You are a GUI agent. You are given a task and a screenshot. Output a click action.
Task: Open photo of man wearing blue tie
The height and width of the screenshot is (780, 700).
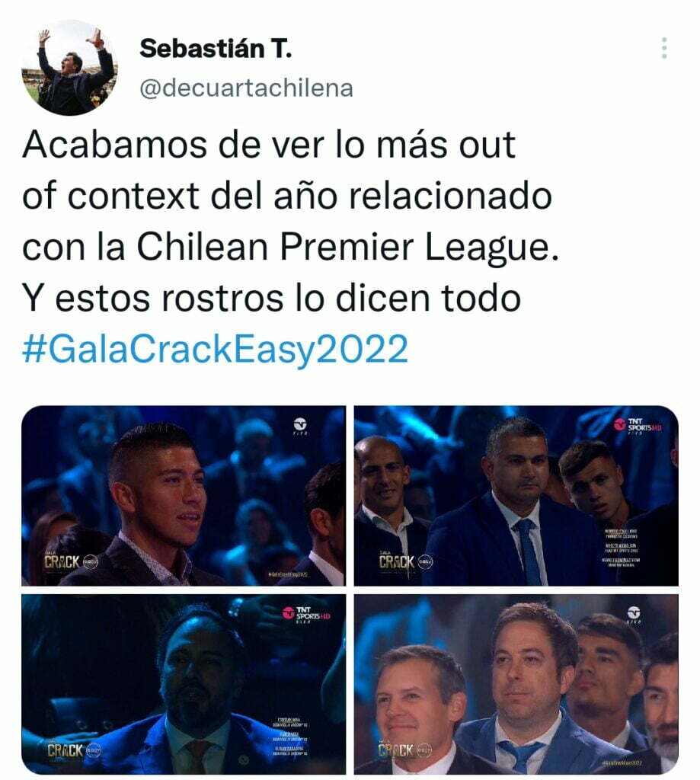516,495
